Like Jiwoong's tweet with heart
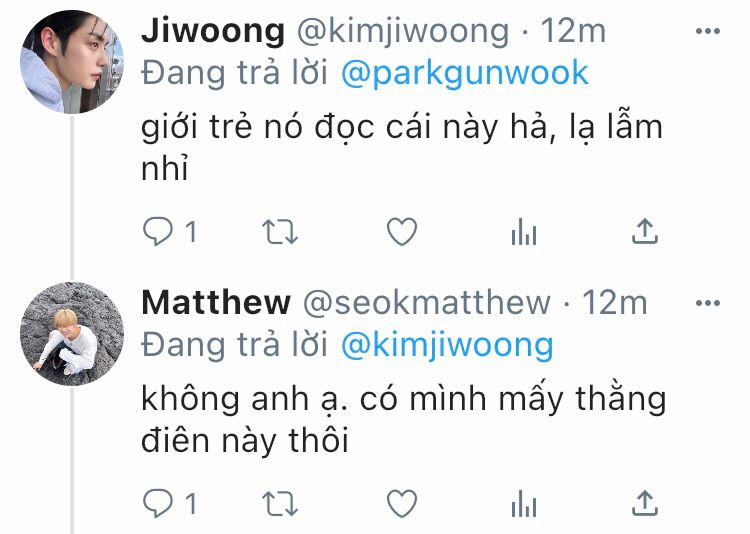This screenshot has height=534, width=750. pyautogui.click(x=402, y=232)
